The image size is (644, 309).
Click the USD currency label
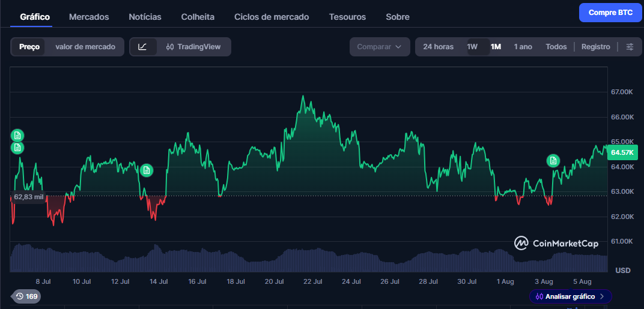pyautogui.click(x=622, y=271)
